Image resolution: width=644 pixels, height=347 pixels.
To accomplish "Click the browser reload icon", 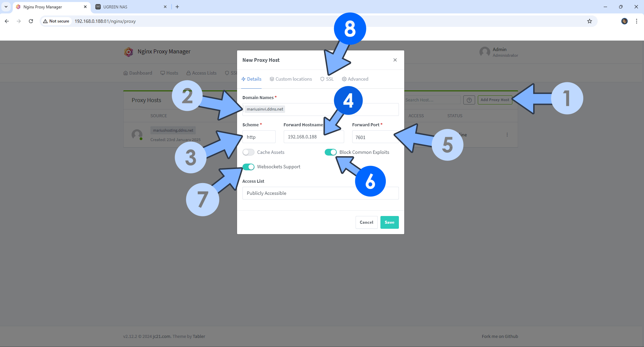I will (x=31, y=21).
